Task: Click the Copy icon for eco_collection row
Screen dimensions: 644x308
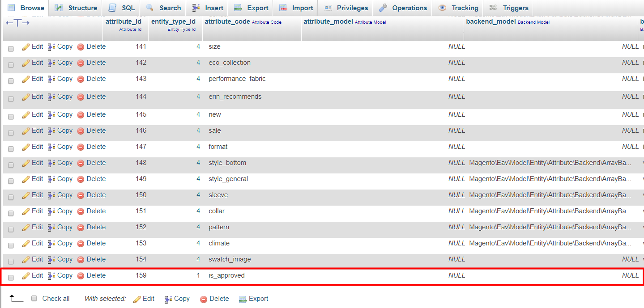Action: pos(51,63)
